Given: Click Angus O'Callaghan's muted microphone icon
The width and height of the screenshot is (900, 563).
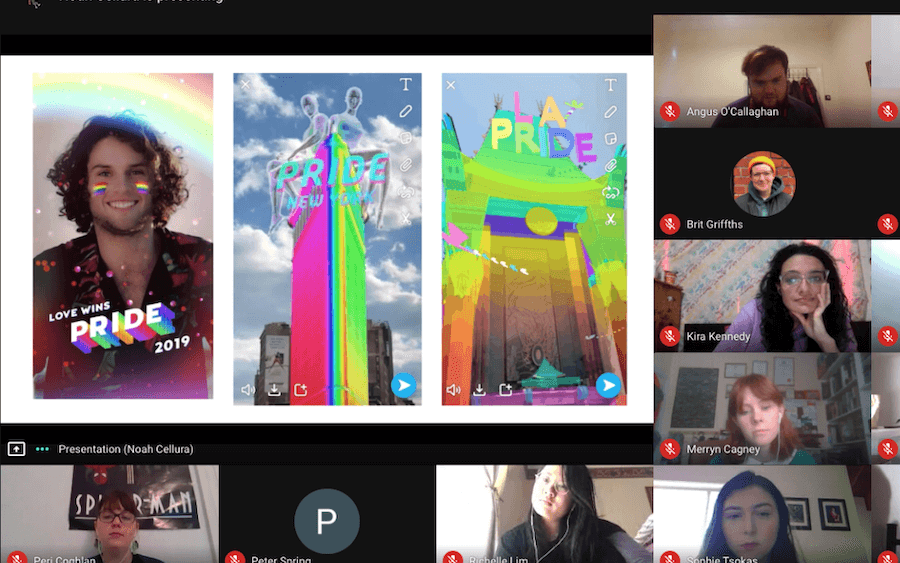Looking at the screenshot, I should tap(669, 111).
